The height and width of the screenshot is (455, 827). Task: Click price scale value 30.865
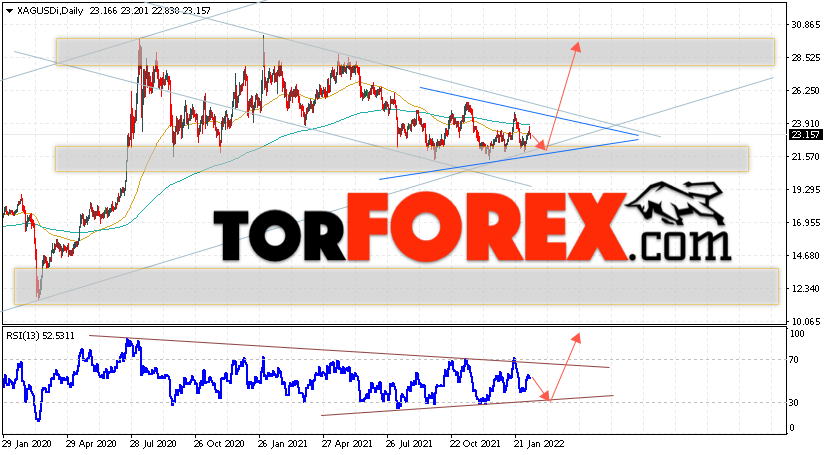[x=805, y=25]
